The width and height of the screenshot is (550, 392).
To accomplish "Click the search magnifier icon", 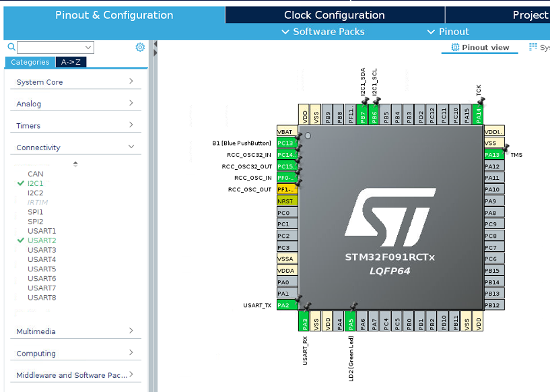I will pyautogui.click(x=9, y=47).
